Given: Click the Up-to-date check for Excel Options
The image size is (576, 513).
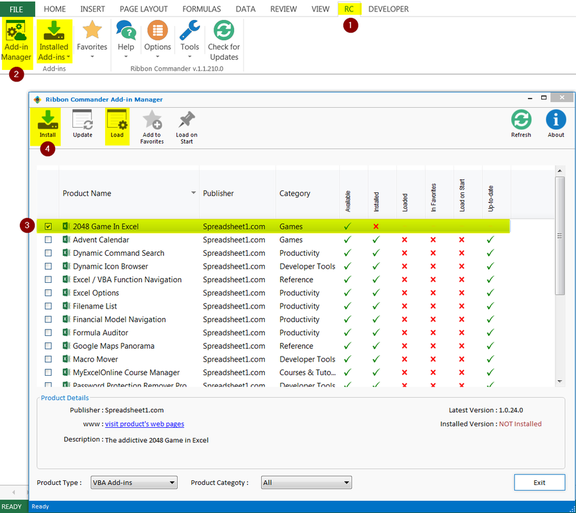Looking at the screenshot, I should [x=490, y=293].
